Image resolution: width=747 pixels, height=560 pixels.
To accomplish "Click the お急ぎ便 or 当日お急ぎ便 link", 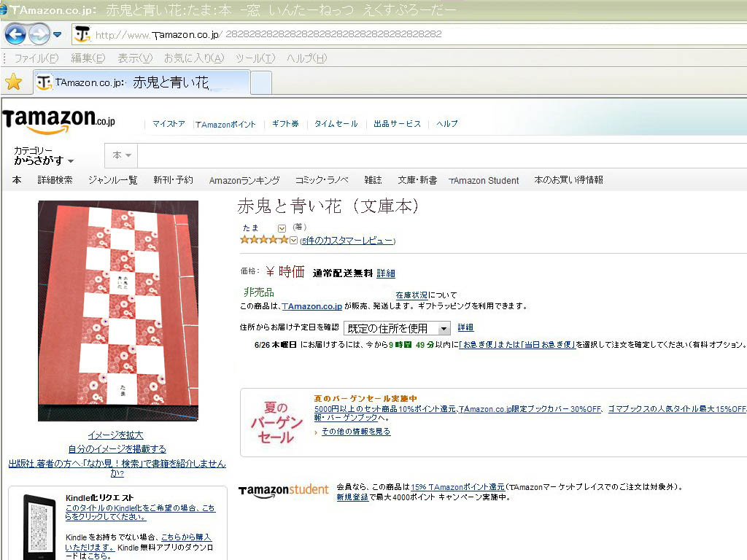I will coord(517,345).
